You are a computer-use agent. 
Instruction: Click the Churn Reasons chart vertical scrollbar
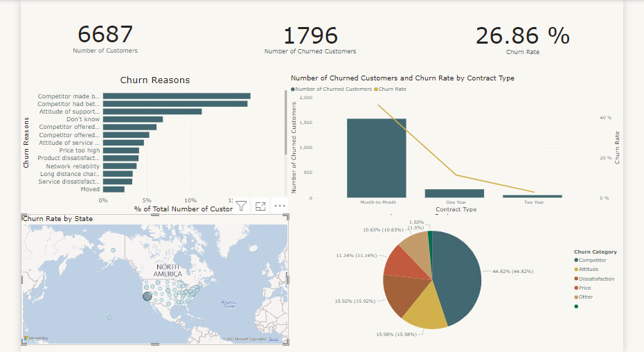point(286,125)
